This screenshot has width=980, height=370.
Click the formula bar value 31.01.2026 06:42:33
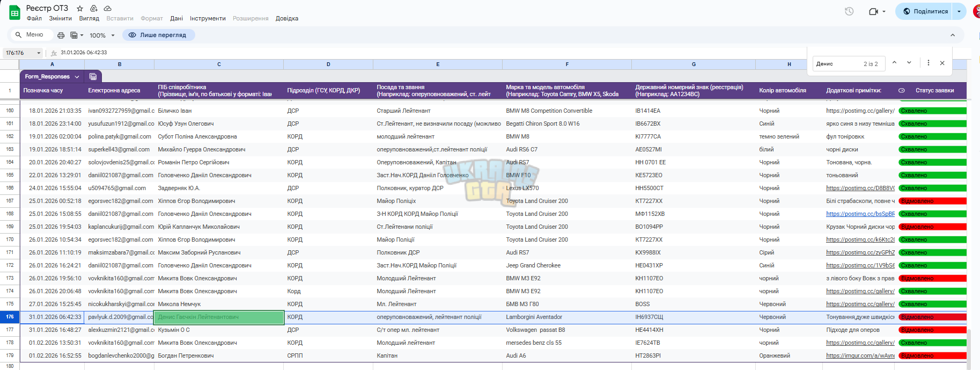[x=84, y=53]
